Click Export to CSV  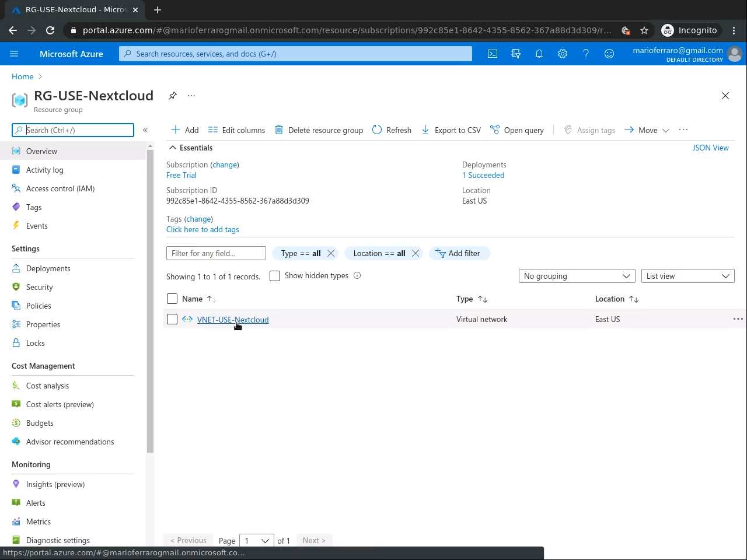point(451,130)
